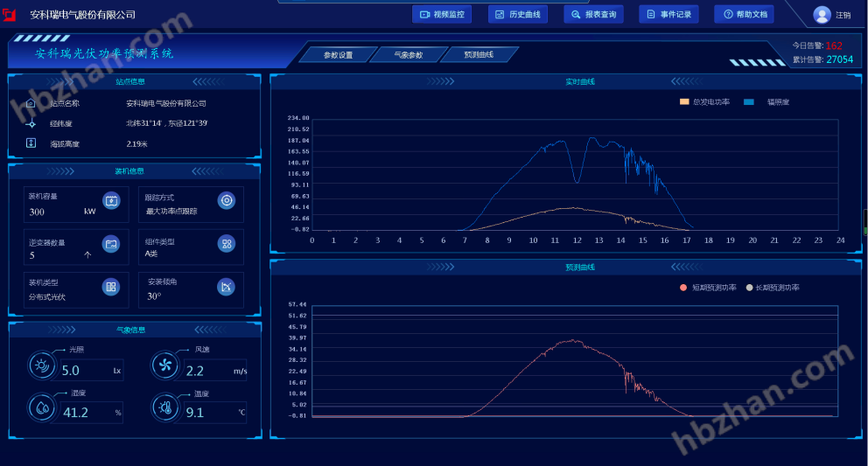Click the module type (组件类型) icon
This screenshot has width=868, height=466.
[x=226, y=244]
